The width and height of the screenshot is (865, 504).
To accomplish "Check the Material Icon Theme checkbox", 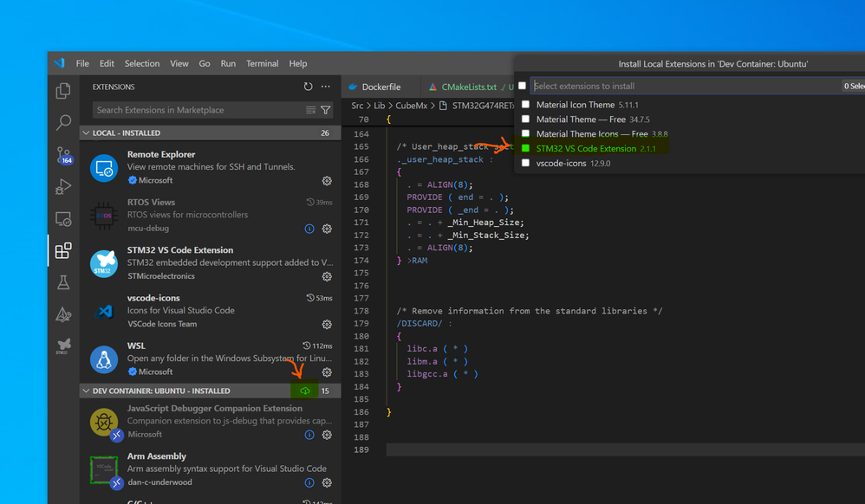I will 525,105.
